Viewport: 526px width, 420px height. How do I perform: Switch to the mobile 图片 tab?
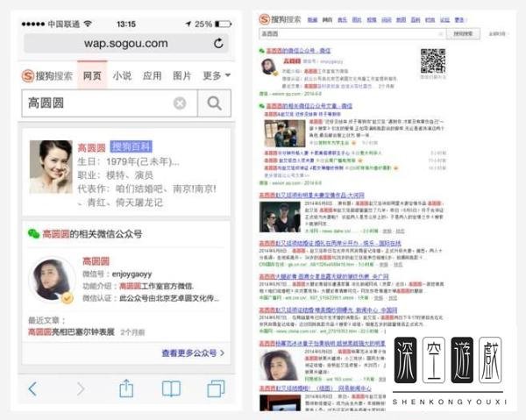(x=181, y=75)
